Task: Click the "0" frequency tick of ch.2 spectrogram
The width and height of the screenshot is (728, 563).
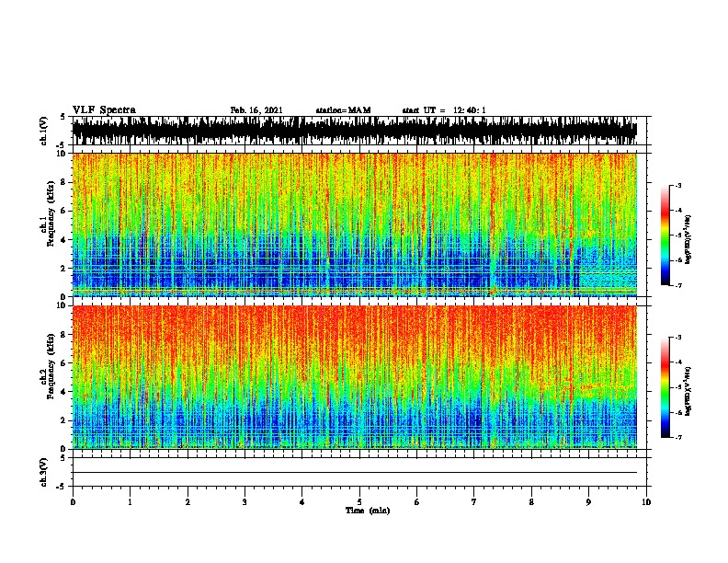Action: [x=64, y=449]
